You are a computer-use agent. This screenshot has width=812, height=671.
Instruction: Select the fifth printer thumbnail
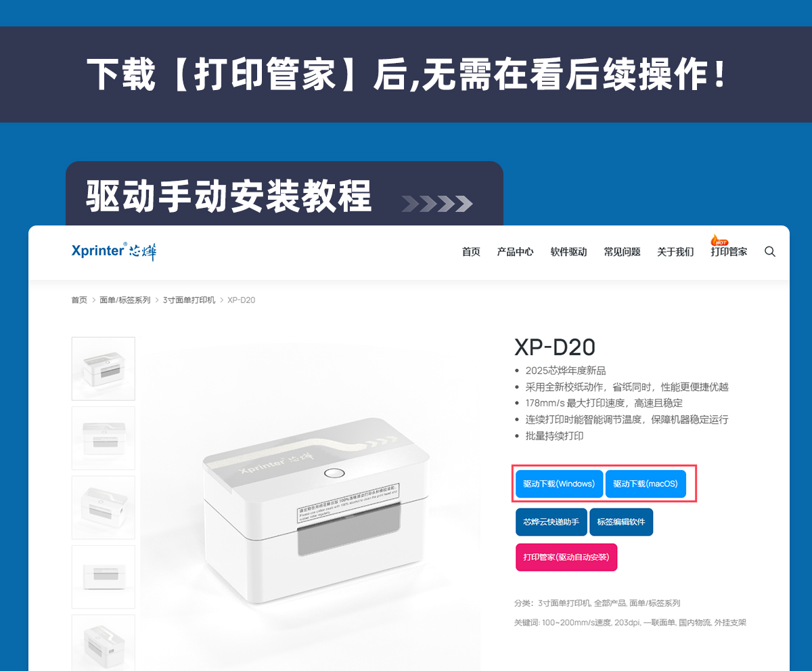click(x=104, y=643)
